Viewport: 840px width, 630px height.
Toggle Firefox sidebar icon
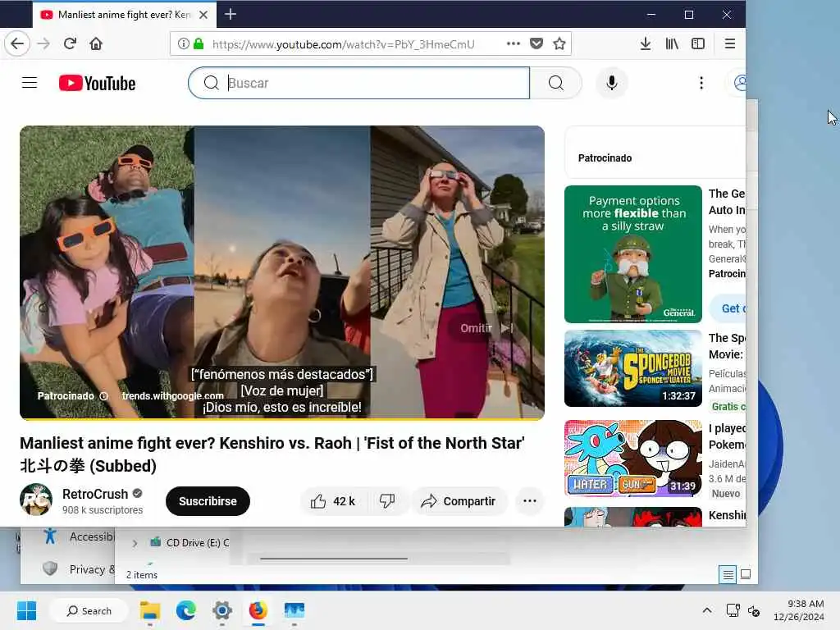pyautogui.click(x=698, y=43)
